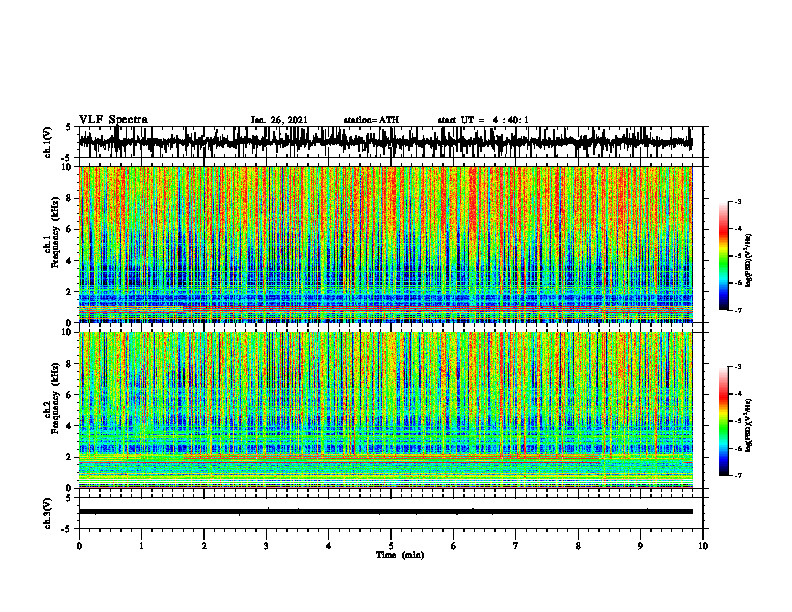
Task: Click the time-axis tick label "0"
Action: [79, 546]
